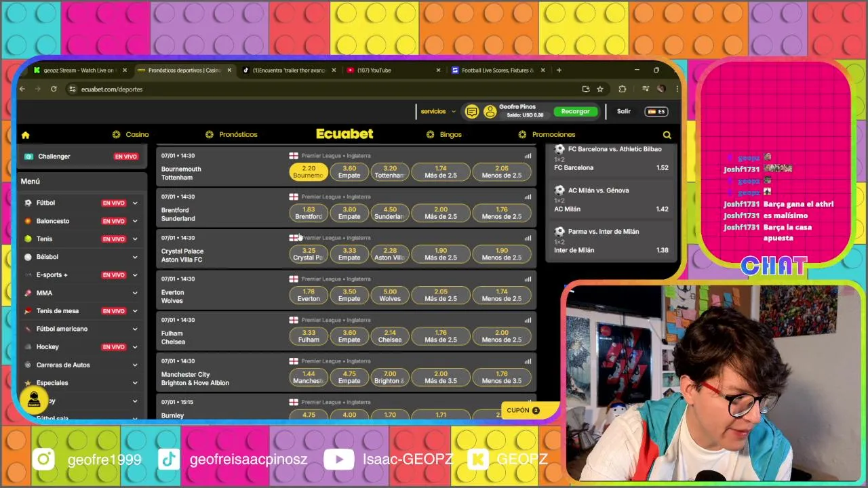Open the search magnifier icon
This screenshot has height=488, width=868.
[667, 135]
